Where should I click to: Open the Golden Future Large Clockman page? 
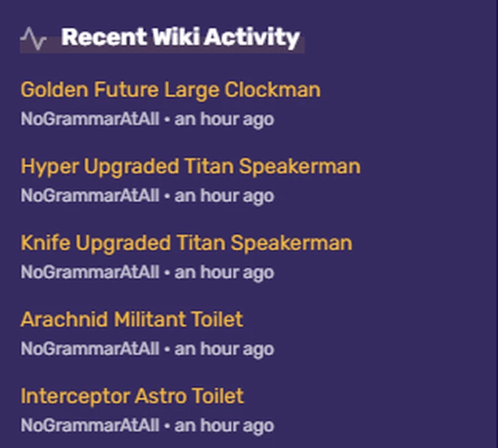pos(170,90)
